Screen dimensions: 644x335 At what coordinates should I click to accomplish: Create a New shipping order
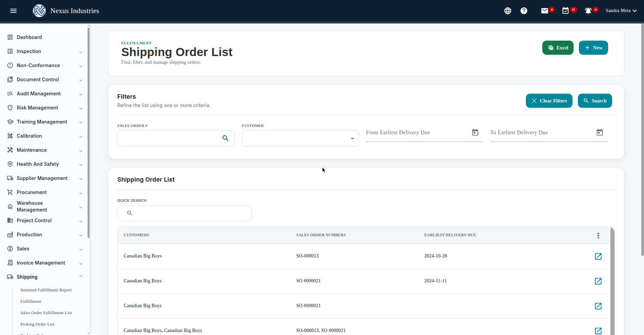[x=593, y=48]
